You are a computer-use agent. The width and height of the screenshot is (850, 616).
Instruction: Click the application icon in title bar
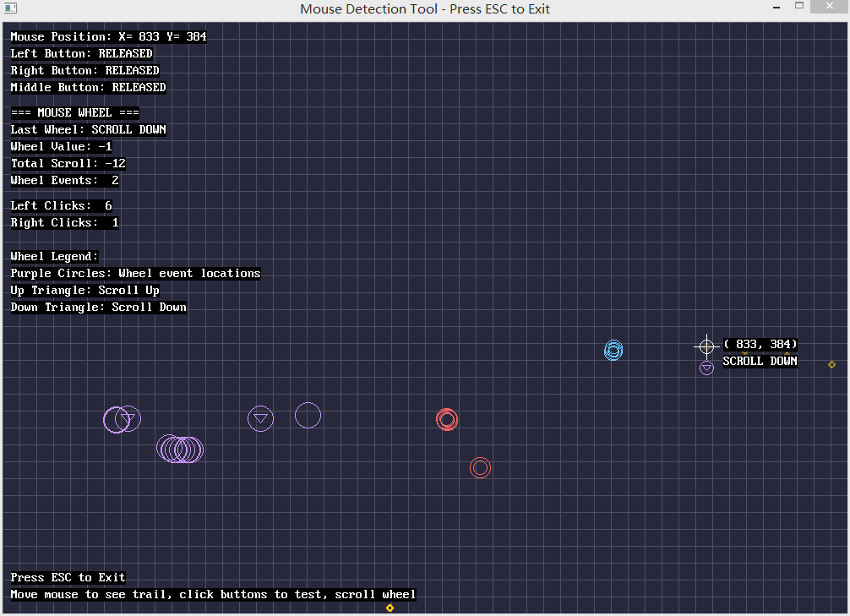pos(11,8)
